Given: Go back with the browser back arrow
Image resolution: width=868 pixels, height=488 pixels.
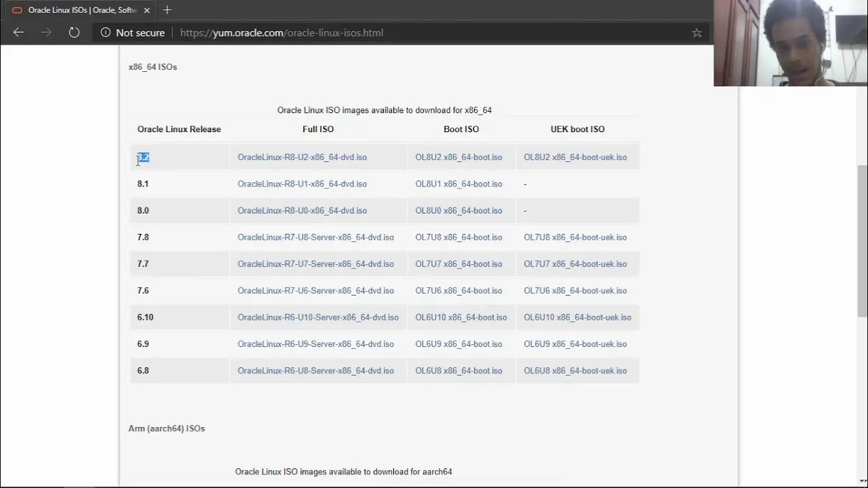Looking at the screenshot, I should (x=18, y=33).
